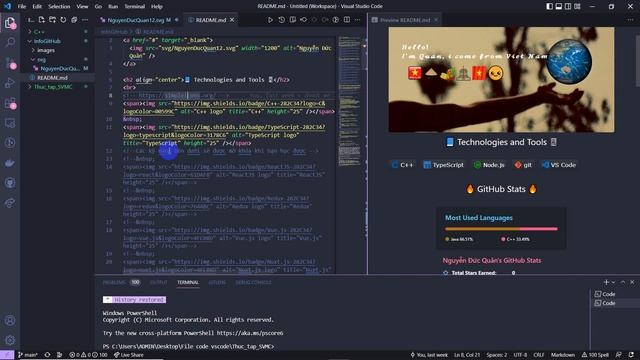Image resolution: width=640 pixels, height=360 pixels.
Task: Change line ending via CRLF status item
Action: [539, 355]
